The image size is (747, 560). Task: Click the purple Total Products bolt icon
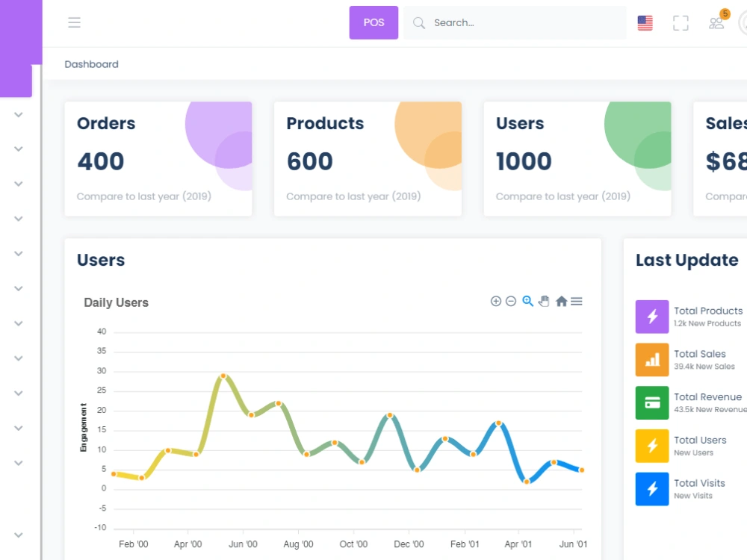coord(652,317)
